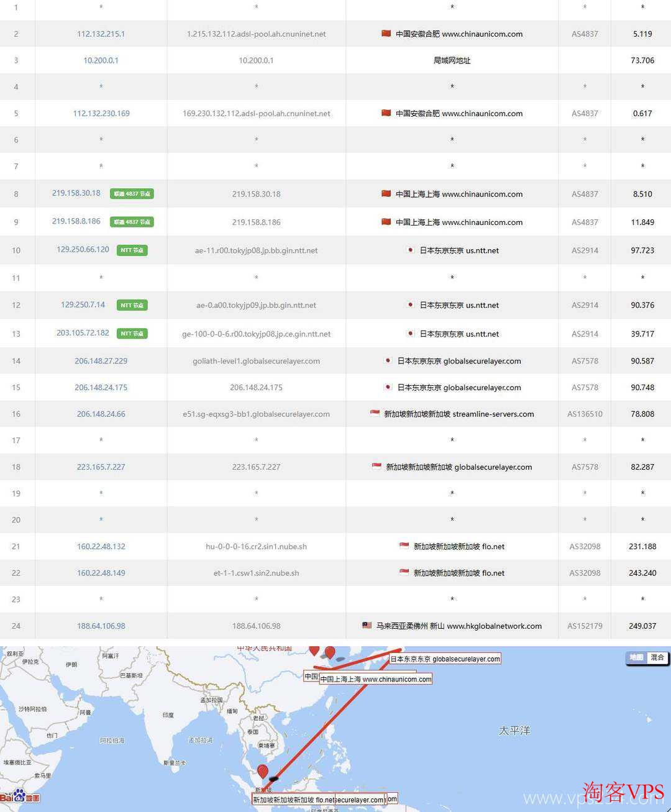671x812 pixels.
Task: Click hostname ge-100-0-0-6.r00.tokyjp08.jp.ce.gin.ntt.net
Action: coord(256,334)
